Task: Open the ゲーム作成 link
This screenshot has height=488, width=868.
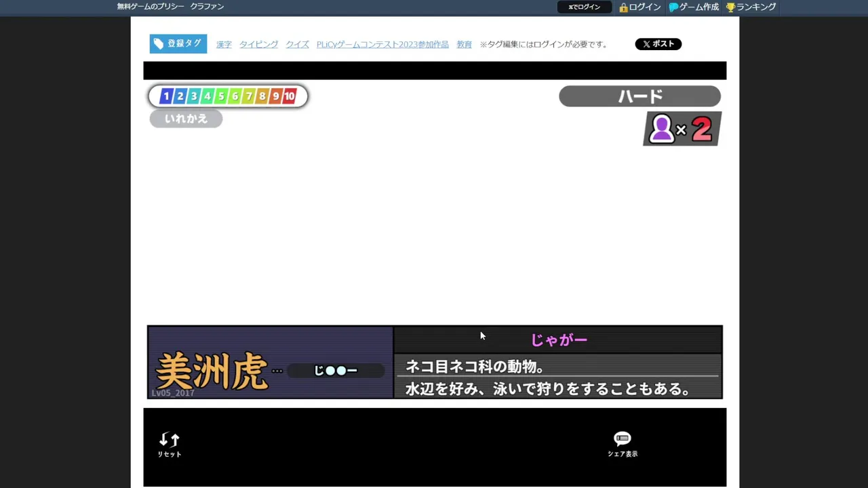Action: [x=694, y=7]
